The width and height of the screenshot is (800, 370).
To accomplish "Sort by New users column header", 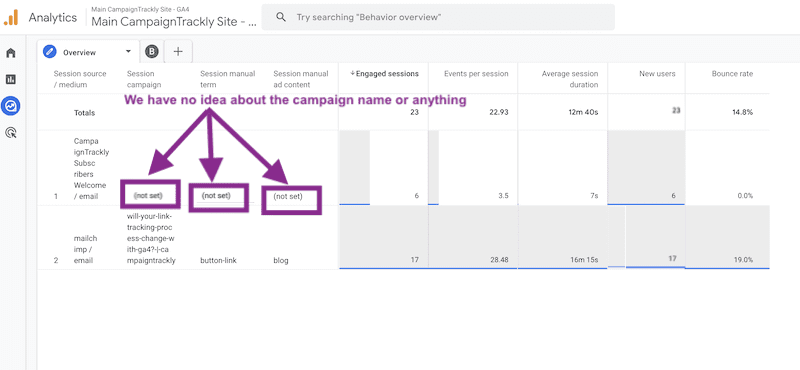I will point(657,73).
